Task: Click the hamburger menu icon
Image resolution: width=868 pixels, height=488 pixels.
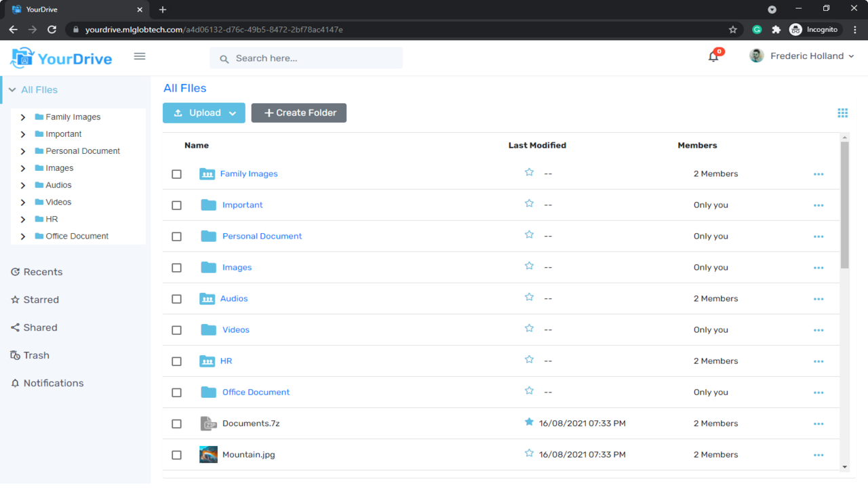Action: (x=140, y=56)
